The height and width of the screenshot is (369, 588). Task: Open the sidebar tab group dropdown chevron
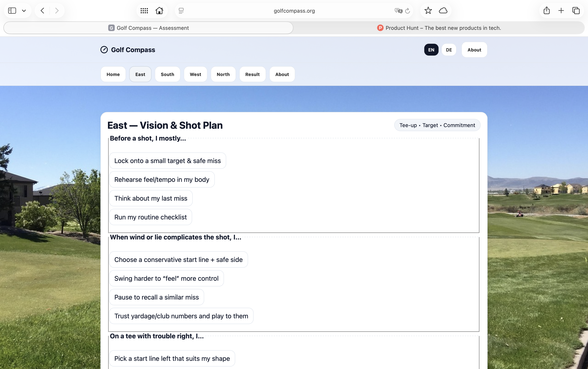pos(24,11)
